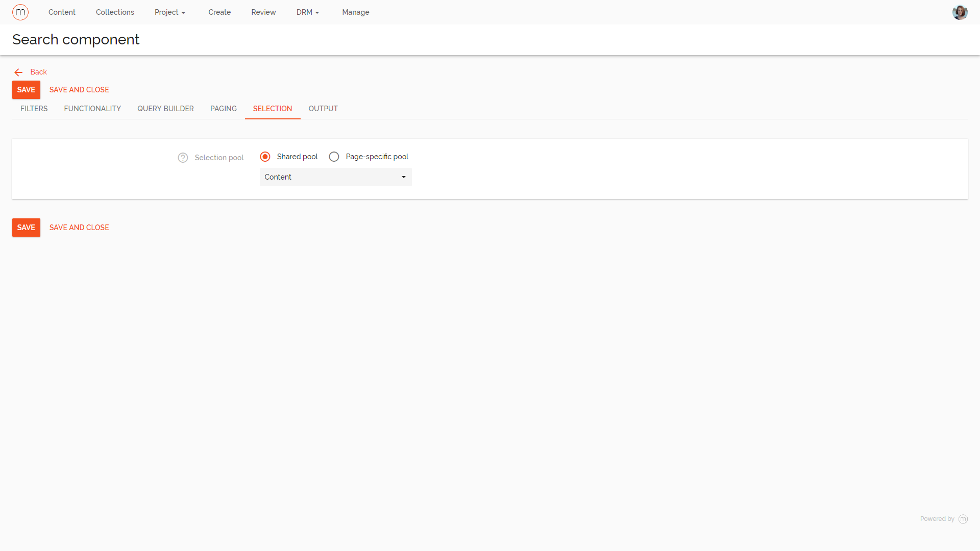Select the Page-specific pool option
980x551 pixels.
point(334,157)
